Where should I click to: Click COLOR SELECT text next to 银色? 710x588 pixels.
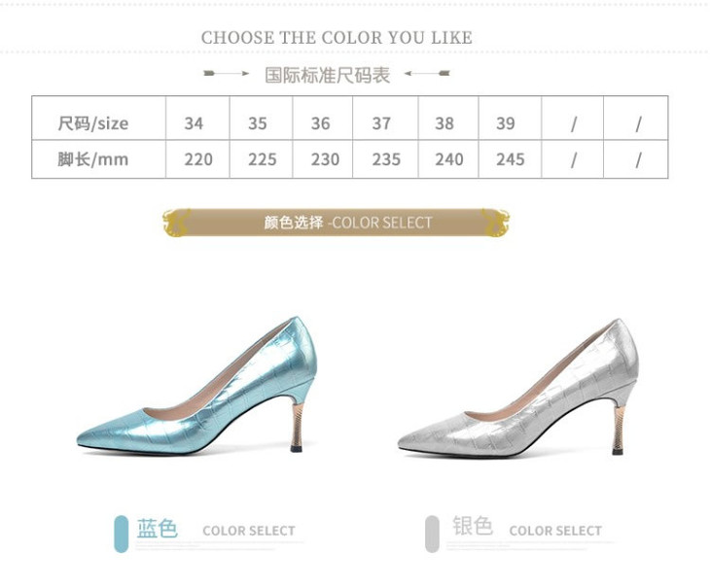pos(555,532)
